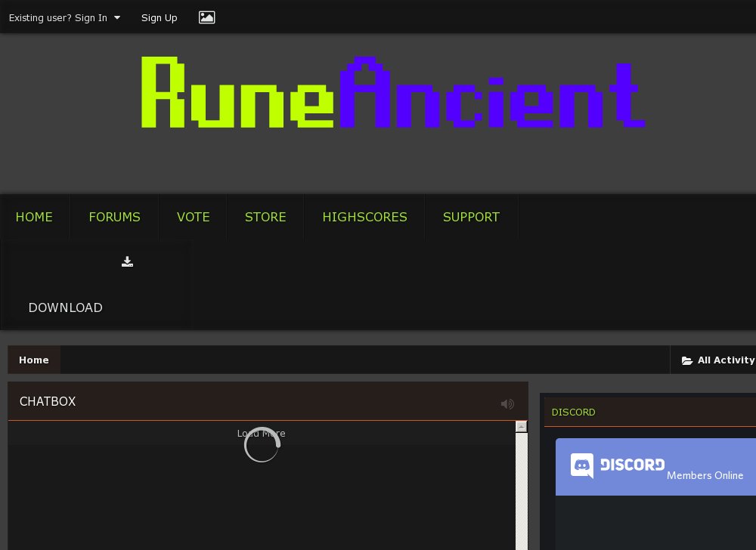Click the chatbox scrollbar up arrow

coord(521,427)
